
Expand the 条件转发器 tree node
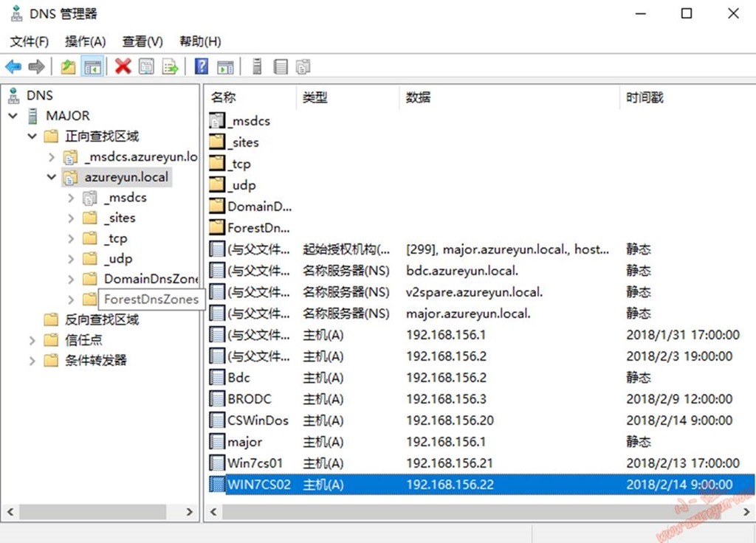coord(32,360)
